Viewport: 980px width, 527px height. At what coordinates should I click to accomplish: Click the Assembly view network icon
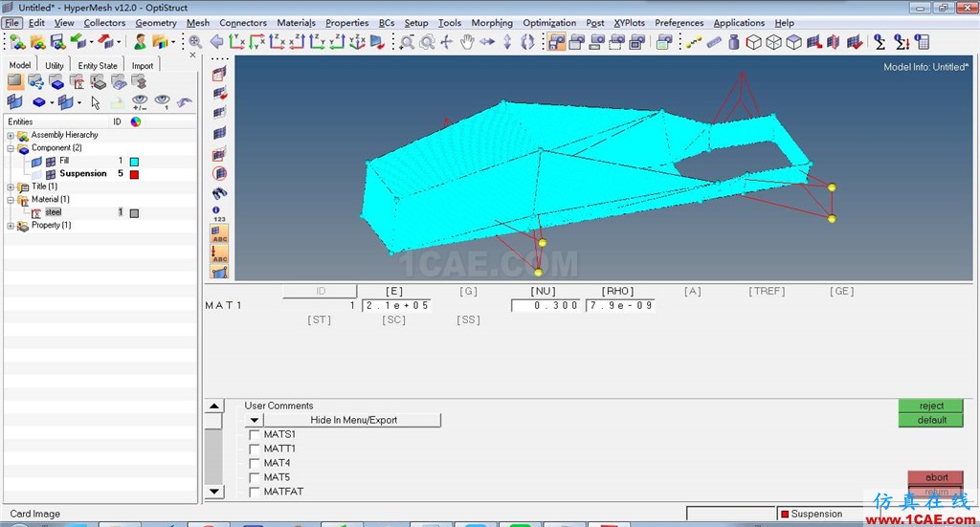pos(35,82)
